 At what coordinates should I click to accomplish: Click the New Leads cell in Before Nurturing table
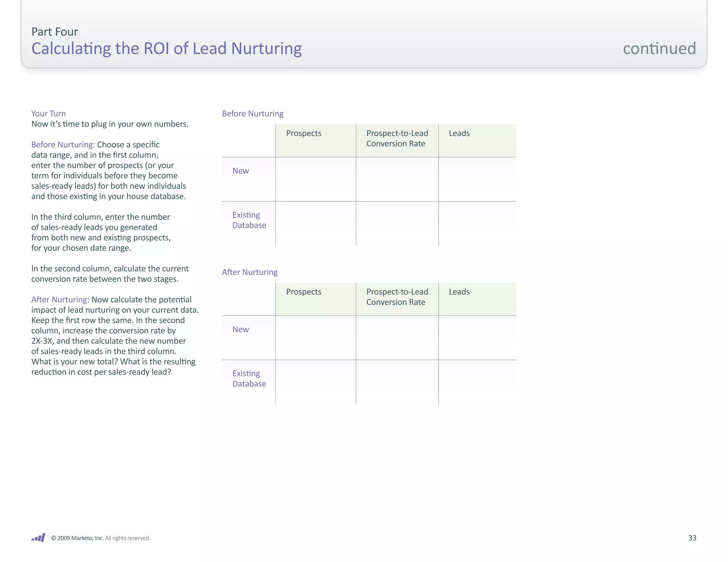click(477, 179)
